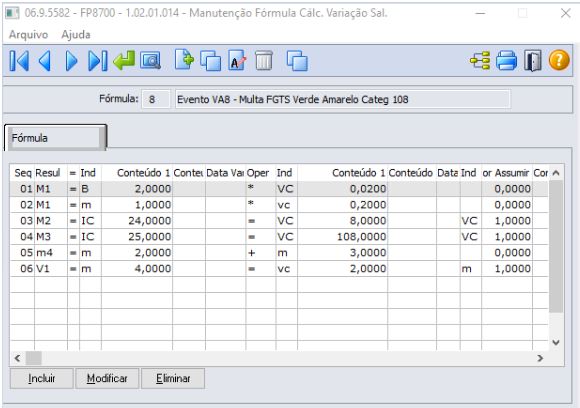Select row with Seq 02
This screenshot has height=408, width=580.
279,205
